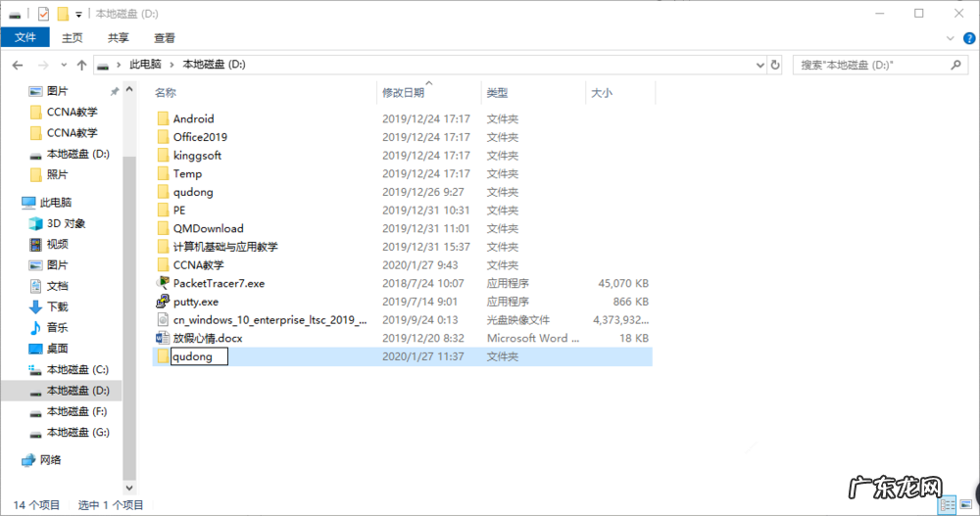Go up one level with the up arrow
980x516 pixels.
pos(81,65)
